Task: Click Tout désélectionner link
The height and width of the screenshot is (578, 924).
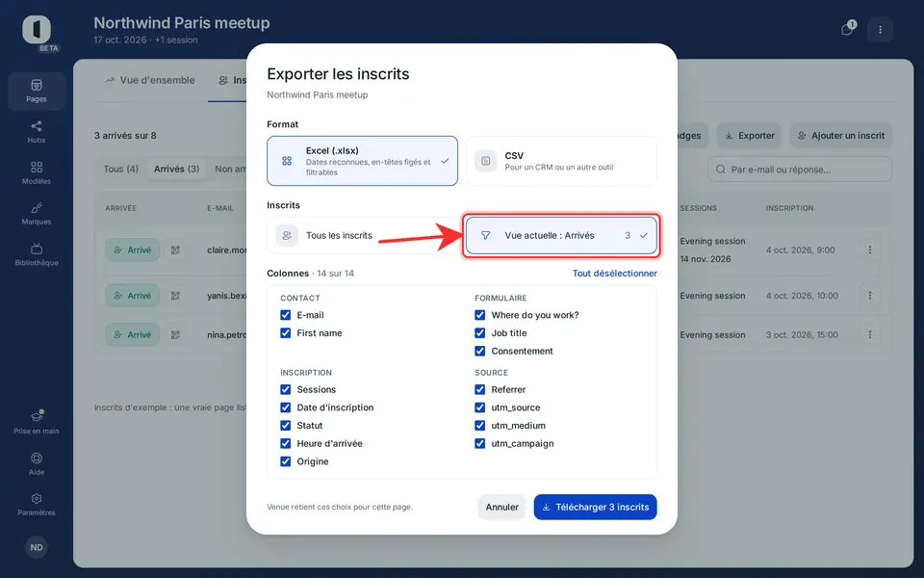Action: [x=615, y=273]
